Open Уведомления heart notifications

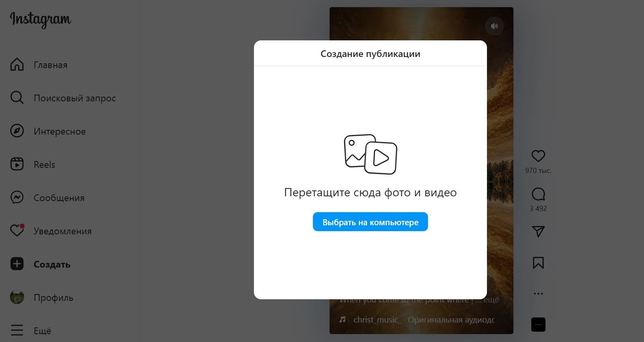pyautogui.click(x=17, y=230)
